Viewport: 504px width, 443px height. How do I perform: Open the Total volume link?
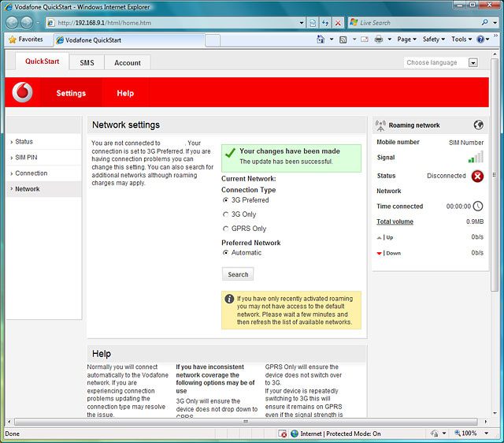[x=395, y=221]
